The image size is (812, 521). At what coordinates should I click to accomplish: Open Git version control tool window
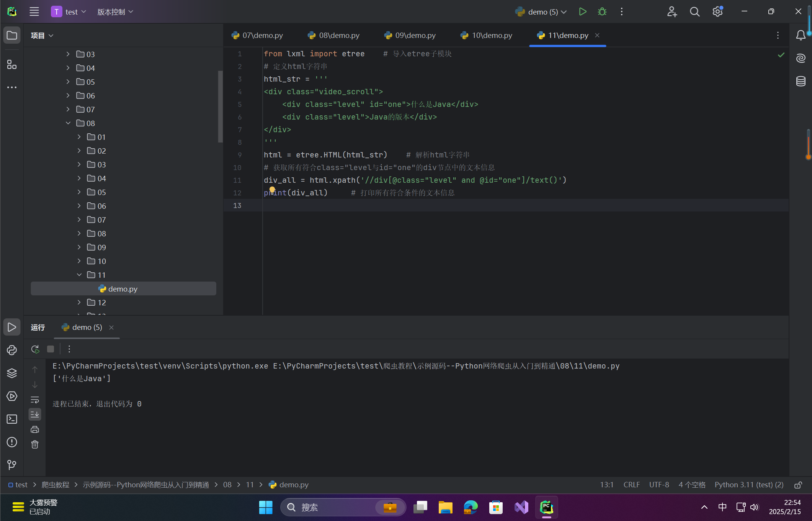(x=12, y=465)
